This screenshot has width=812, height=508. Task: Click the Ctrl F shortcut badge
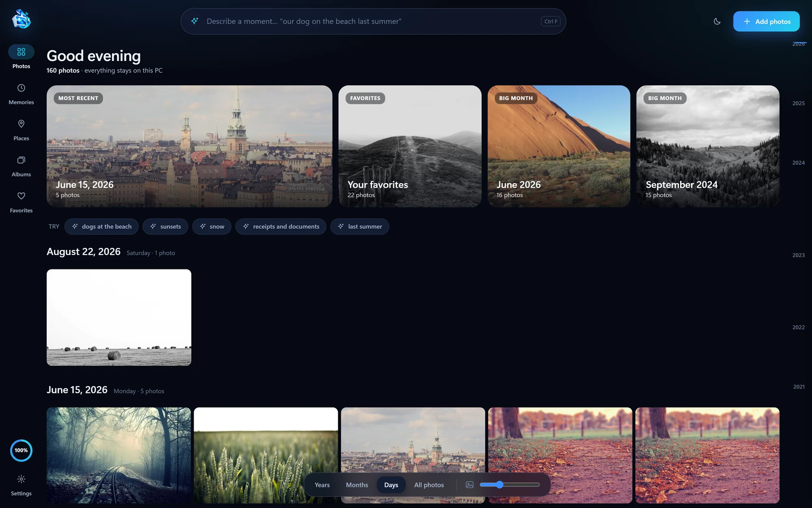tap(551, 22)
